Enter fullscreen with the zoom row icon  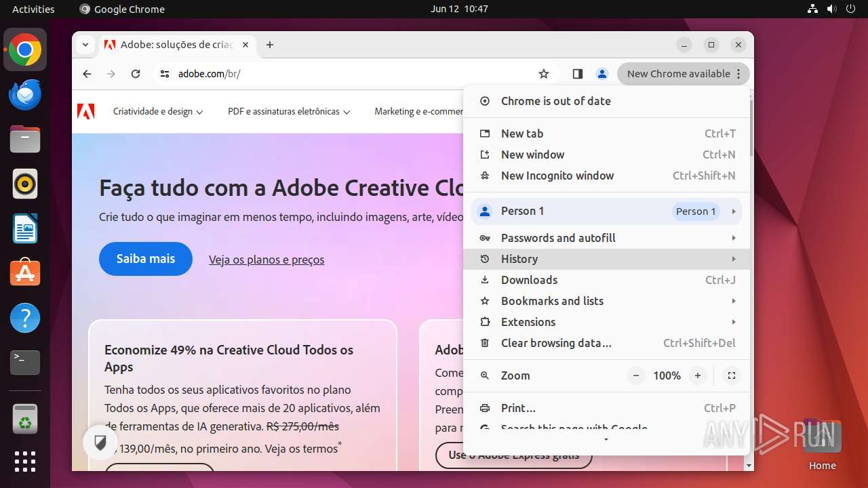[x=731, y=375]
